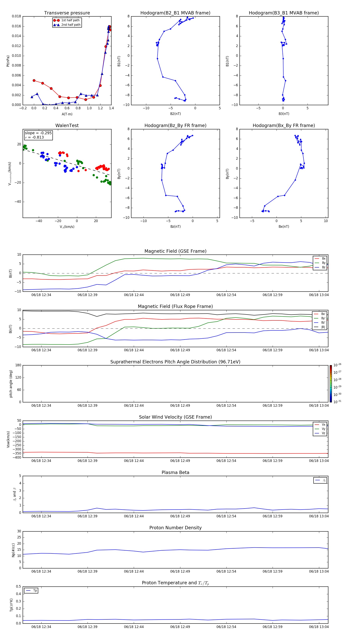Click the "Magnetic Field (GSE Frame)" title
Viewport: 351px width, 644px height.
pyautogui.click(x=175, y=251)
